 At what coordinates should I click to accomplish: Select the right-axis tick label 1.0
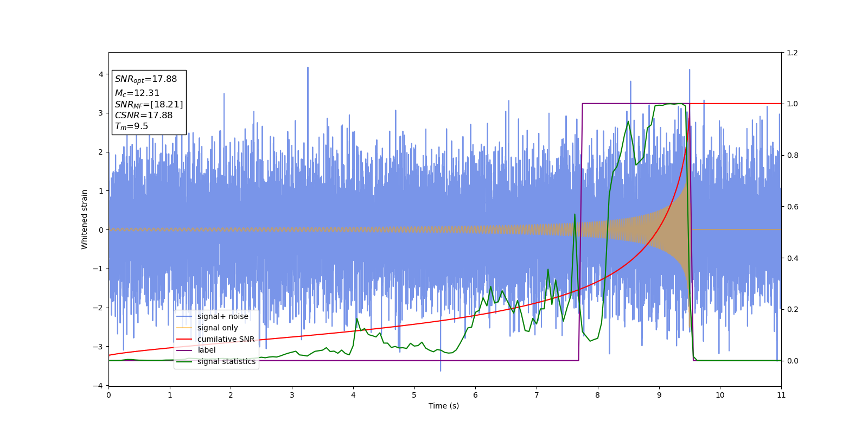(x=792, y=104)
